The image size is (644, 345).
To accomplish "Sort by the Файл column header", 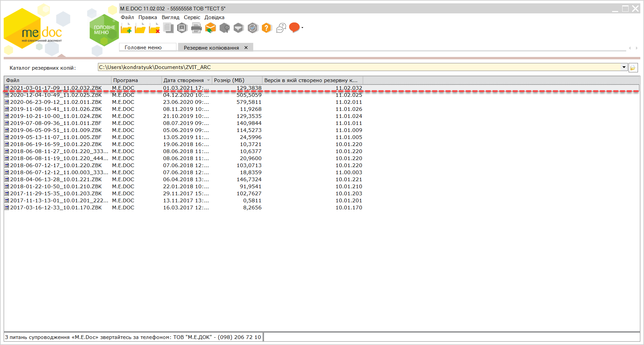I will (57, 80).
